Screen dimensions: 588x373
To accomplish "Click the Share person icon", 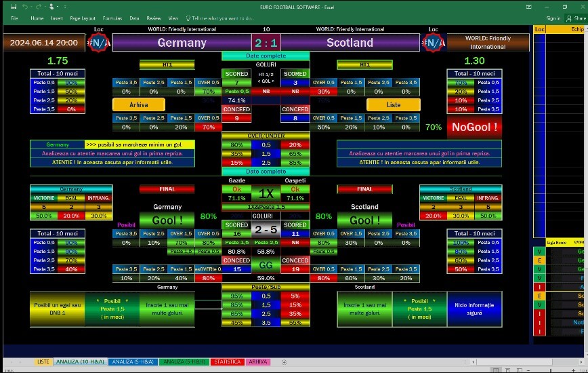I will (x=569, y=18).
